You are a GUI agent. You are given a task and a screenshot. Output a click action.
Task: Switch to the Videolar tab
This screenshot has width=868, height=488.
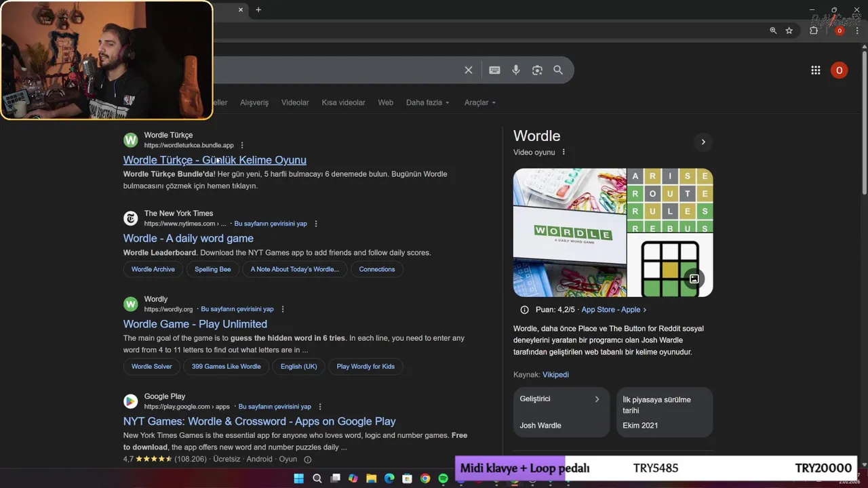[x=295, y=102]
